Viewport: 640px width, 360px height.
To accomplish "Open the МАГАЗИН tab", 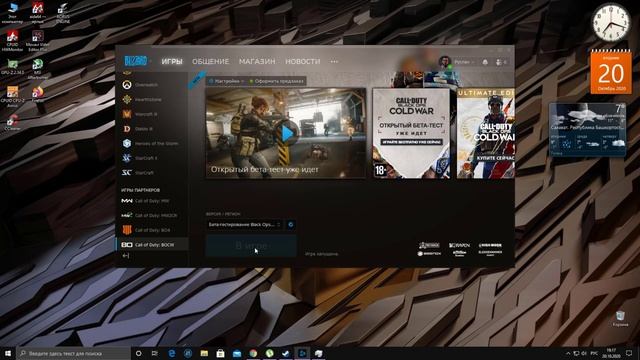I will click(x=257, y=61).
